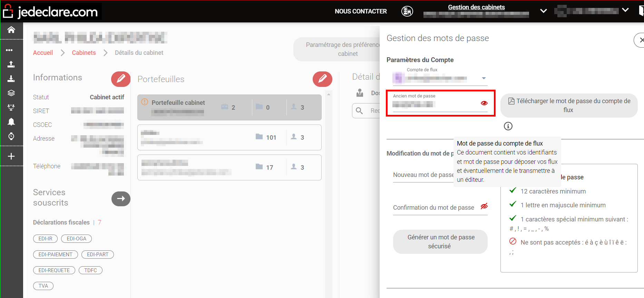The image size is (644, 298).
Task: Click the search magnifier in Détail panel
Action: (359, 110)
